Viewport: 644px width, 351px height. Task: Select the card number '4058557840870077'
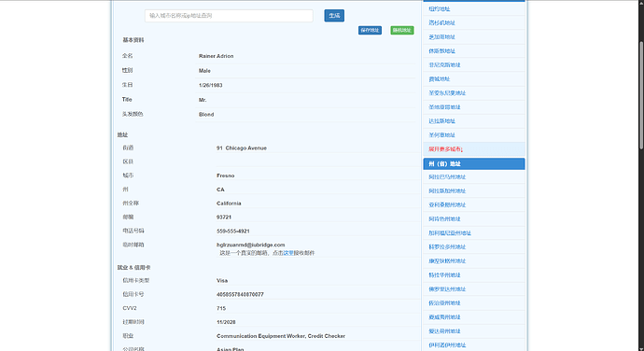(x=240, y=295)
